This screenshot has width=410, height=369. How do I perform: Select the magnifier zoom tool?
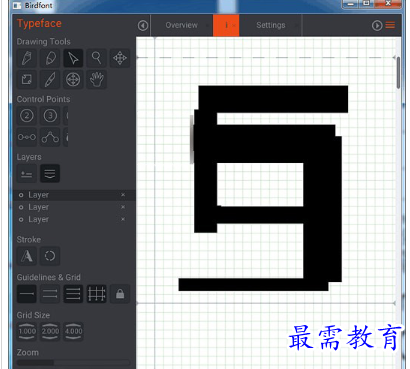(97, 58)
